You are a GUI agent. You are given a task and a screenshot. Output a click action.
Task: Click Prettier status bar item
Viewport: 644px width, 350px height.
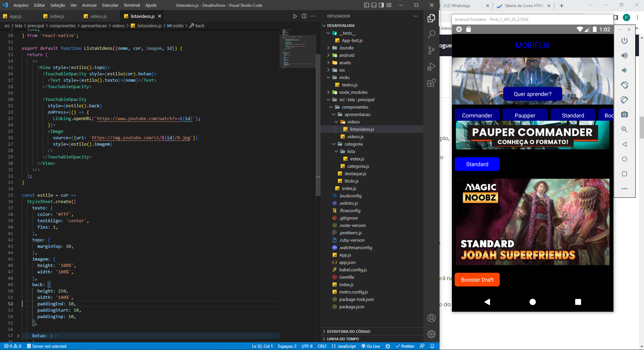405,346
